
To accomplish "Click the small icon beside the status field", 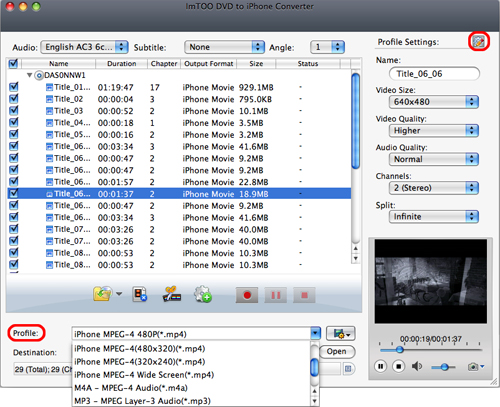I will 348,369.
